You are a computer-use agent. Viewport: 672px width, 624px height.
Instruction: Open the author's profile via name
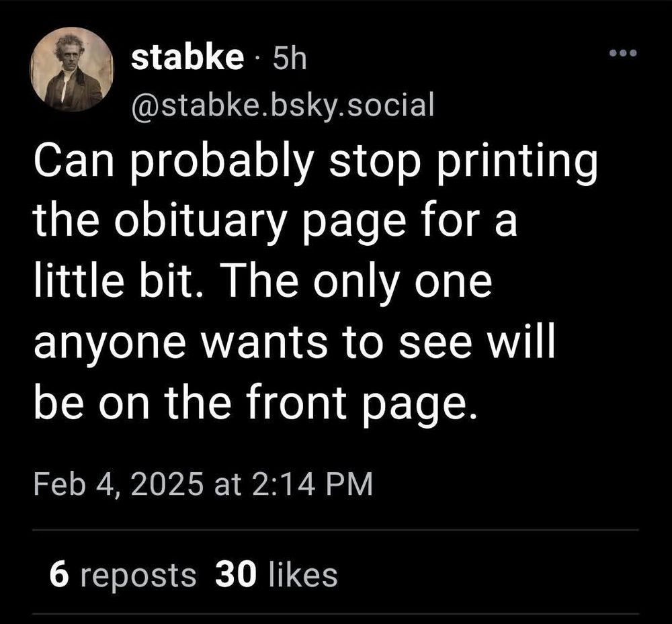(x=189, y=57)
